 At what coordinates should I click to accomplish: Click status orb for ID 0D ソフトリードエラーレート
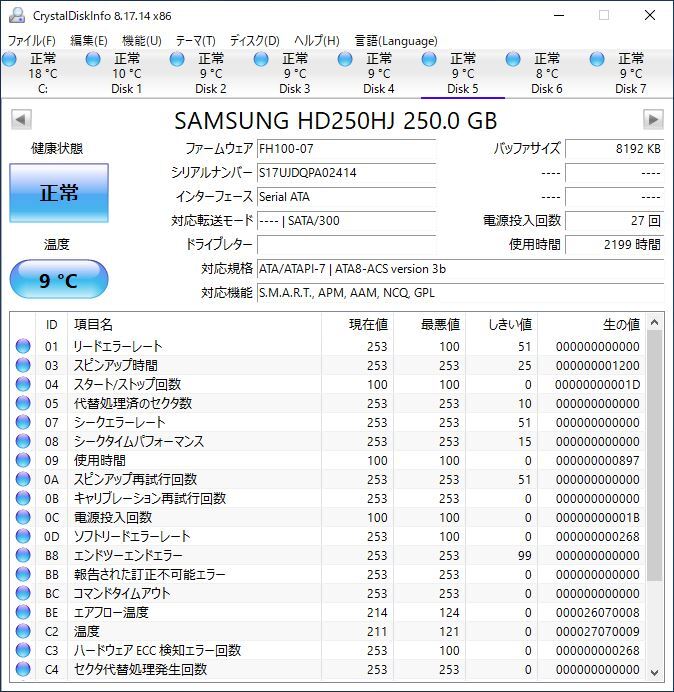point(23,536)
